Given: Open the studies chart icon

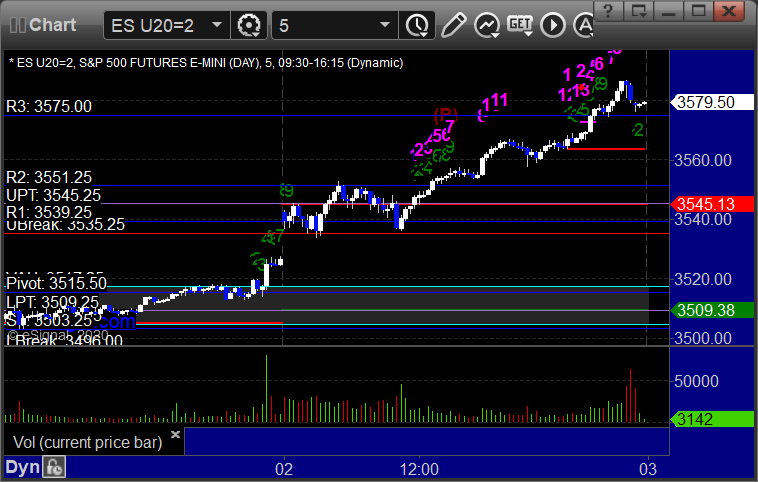Looking at the screenshot, I should pos(486,25).
